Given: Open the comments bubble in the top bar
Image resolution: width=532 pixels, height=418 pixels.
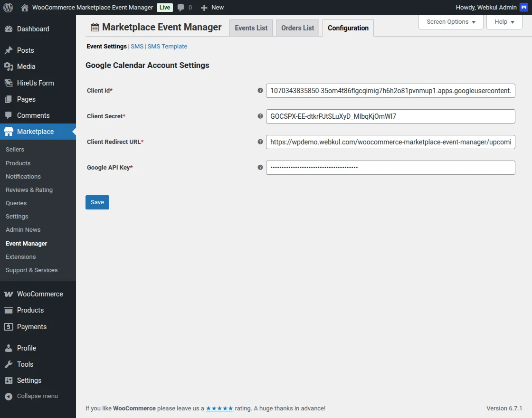Looking at the screenshot, I should coord(182,7).
